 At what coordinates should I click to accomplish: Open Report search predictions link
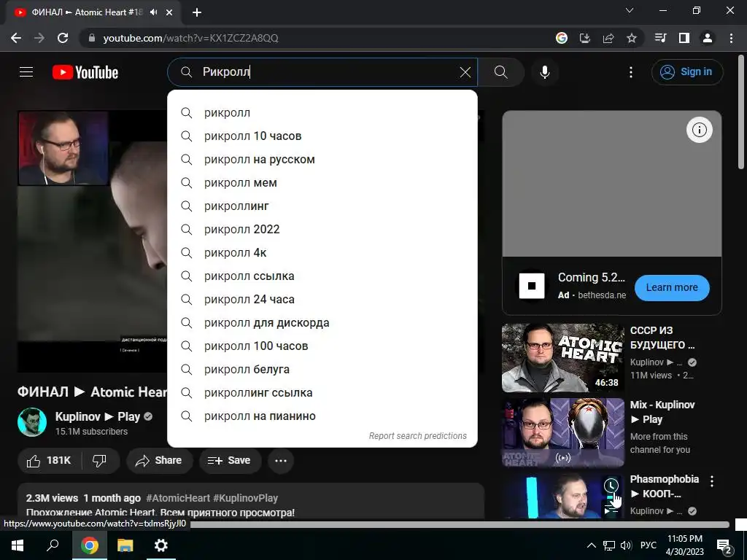418,436
